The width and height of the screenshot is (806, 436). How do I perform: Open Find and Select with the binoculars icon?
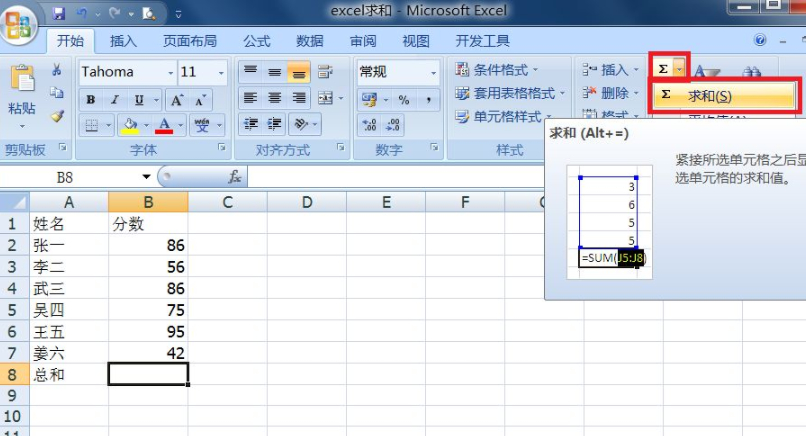752,72
